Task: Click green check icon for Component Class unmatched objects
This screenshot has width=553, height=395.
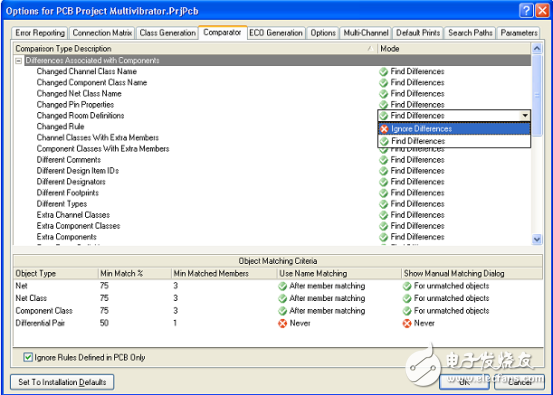Action: (407, 311)
